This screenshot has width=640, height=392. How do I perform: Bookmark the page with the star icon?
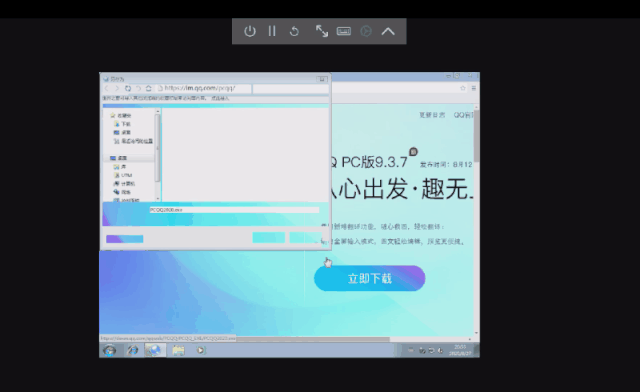pos(463,88)
